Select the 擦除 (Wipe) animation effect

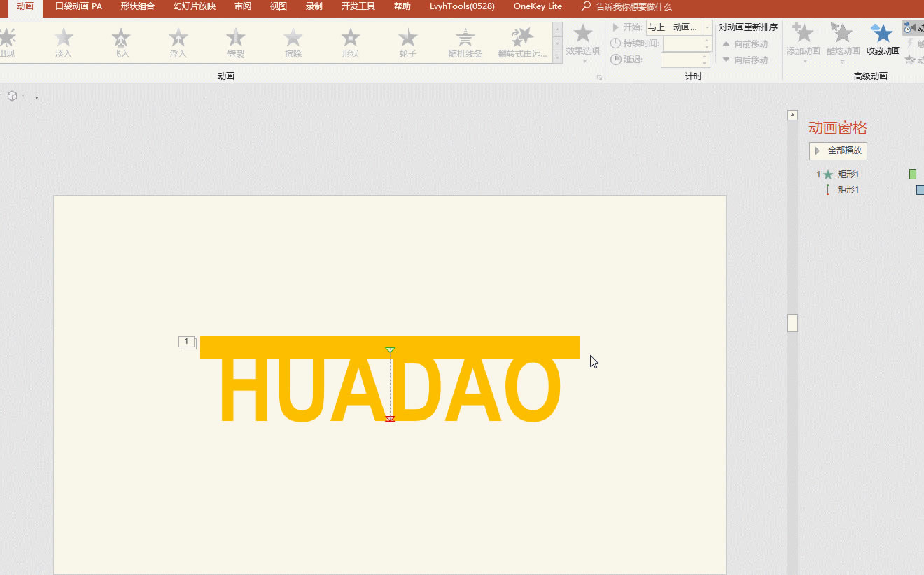tap(293, 43)
